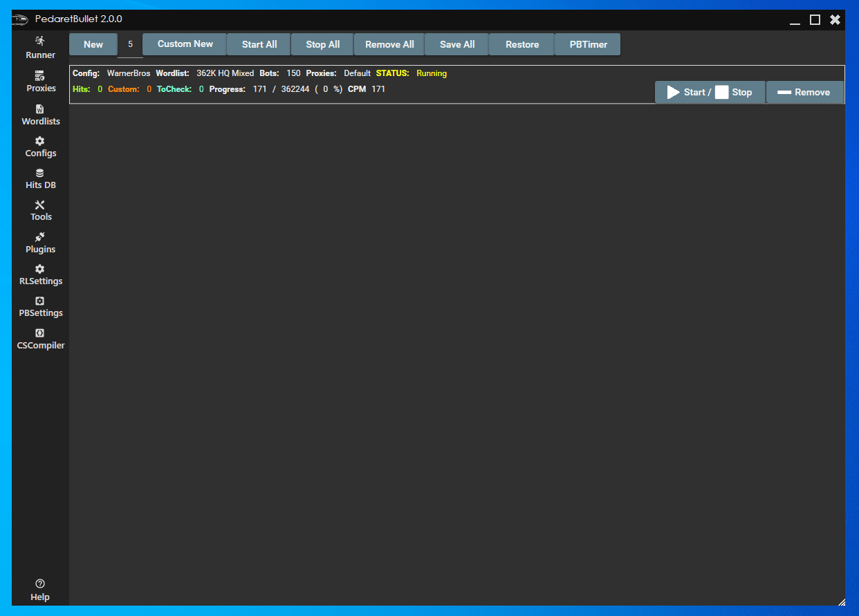Close the PedaretBullet window

pyautogui.click(x=835, y=20)
